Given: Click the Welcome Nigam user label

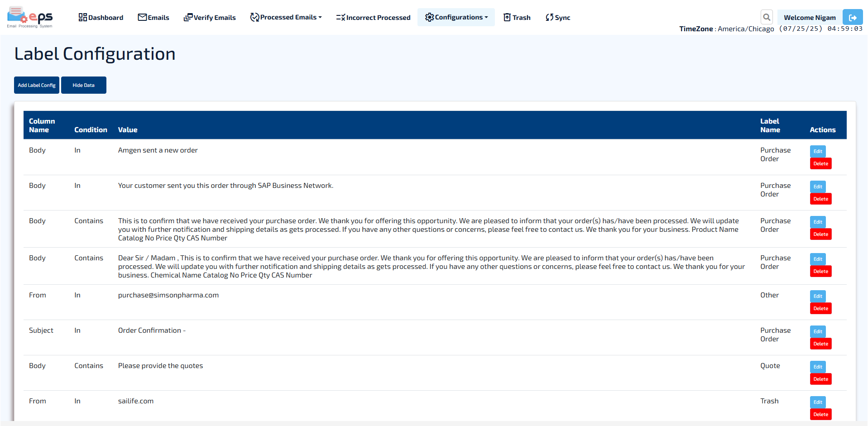Looking at the screenshot, I should tap(810, 18).
